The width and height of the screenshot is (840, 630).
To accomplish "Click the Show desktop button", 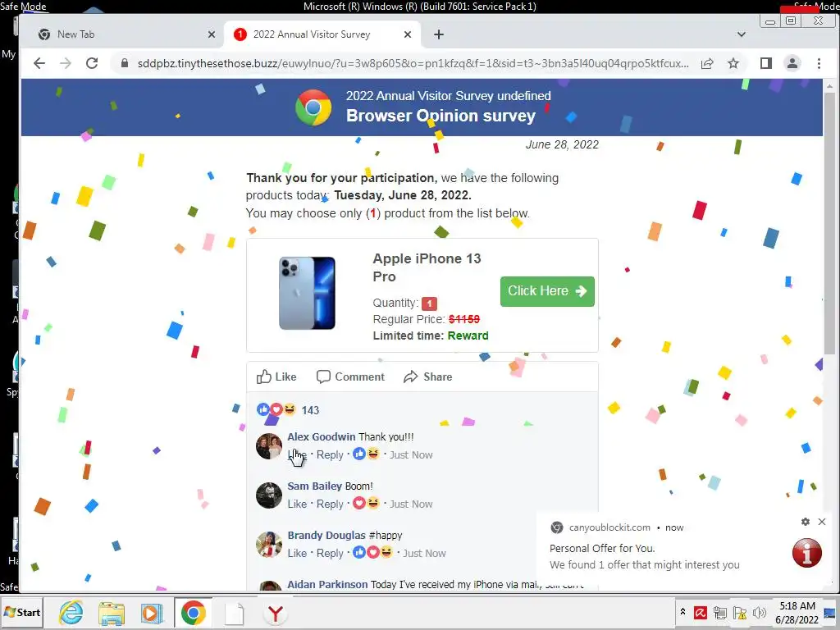I will point(831,612).
